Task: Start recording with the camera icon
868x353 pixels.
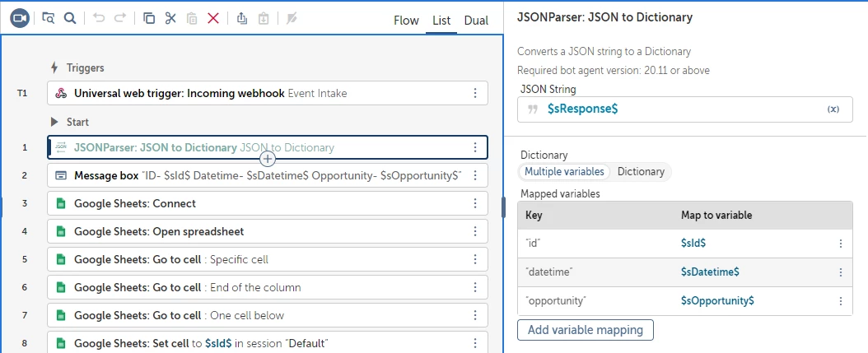Action: (20, 18)
